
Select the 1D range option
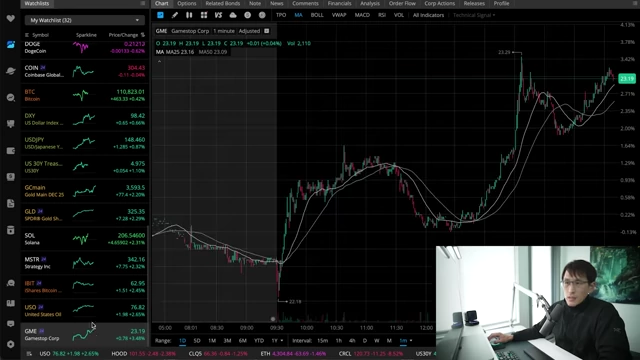click(x=182, y=340)
